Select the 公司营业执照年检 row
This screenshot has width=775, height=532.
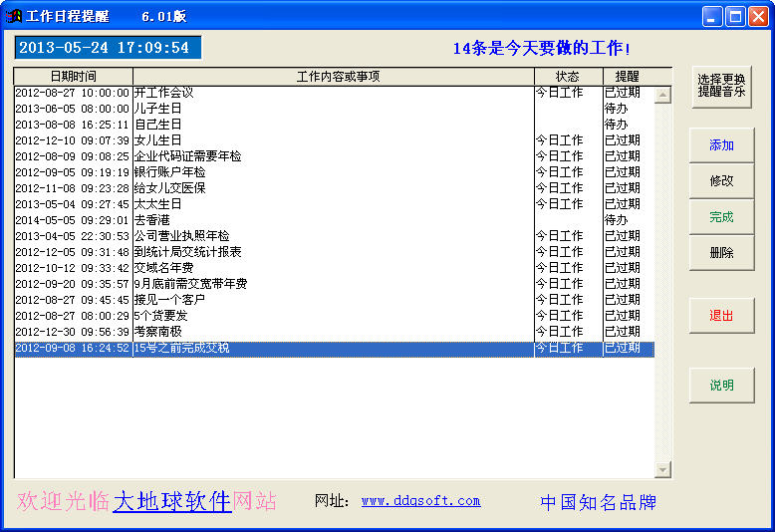[334, 236]
